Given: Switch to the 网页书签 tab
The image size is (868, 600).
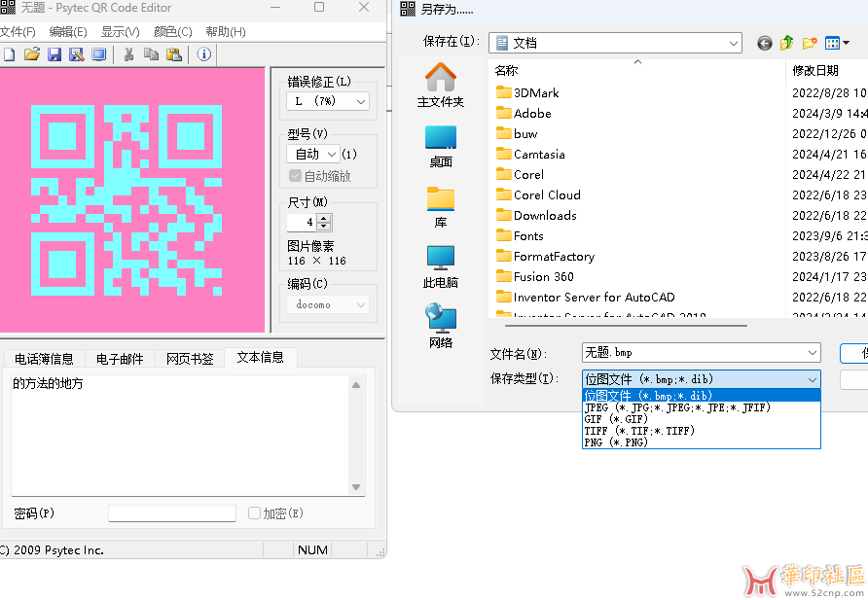Looking at the screenshot, I should click(x=190, y=359).
